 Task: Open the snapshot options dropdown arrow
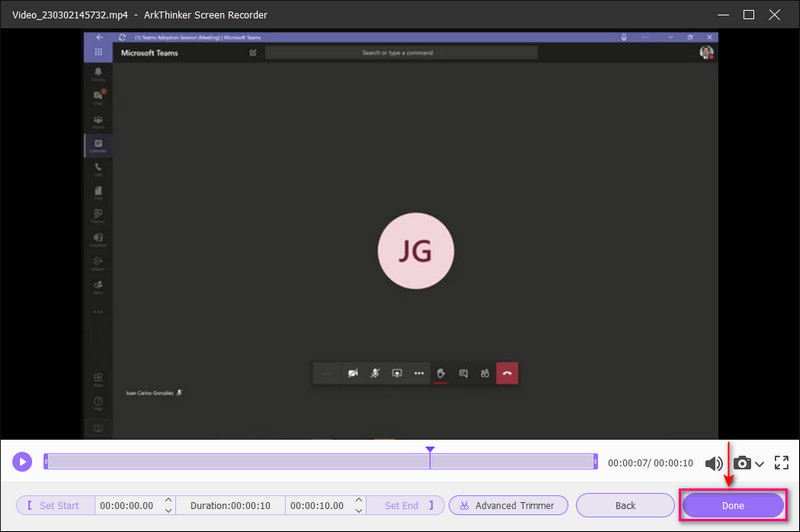click(x=759, y=464)
